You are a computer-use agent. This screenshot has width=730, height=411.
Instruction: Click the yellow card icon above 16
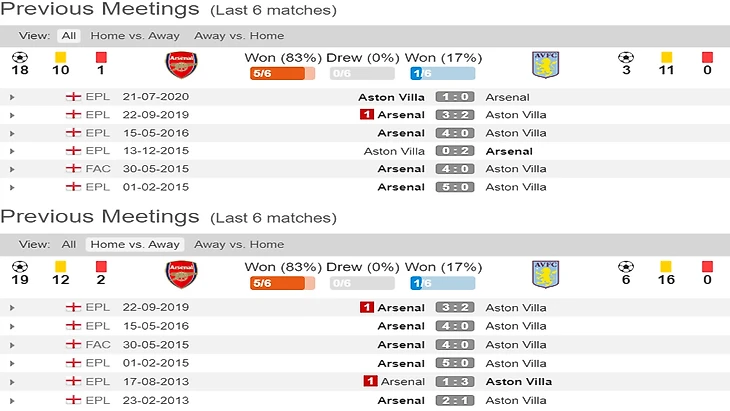[x=666, y=266]
